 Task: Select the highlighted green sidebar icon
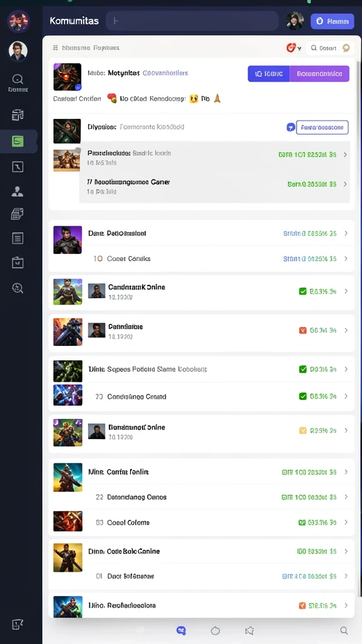coord(18,142)
